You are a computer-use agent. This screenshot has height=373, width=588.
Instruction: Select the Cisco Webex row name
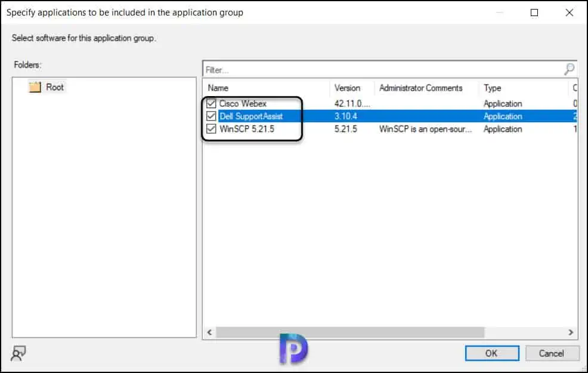pyautogui.click(x=243, y=103)
